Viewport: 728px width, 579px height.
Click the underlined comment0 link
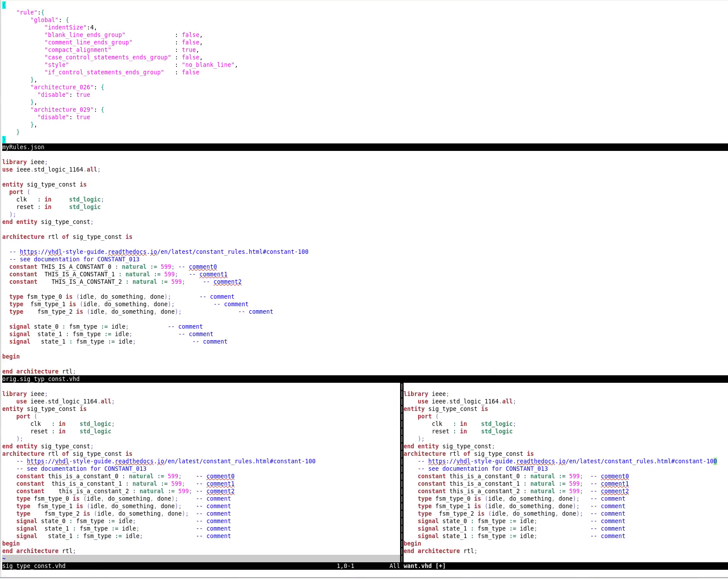click(x=202, y=267)
